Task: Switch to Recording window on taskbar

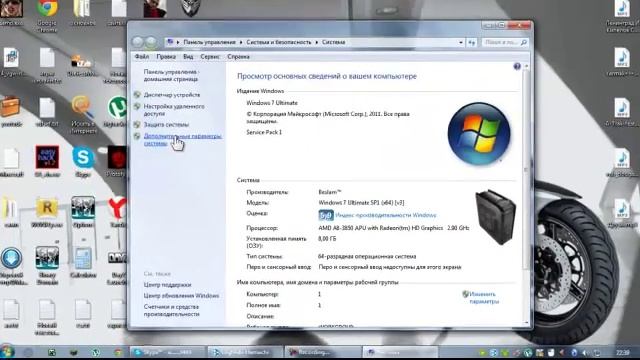Action: pyautogui.click(x=321, y=352)
